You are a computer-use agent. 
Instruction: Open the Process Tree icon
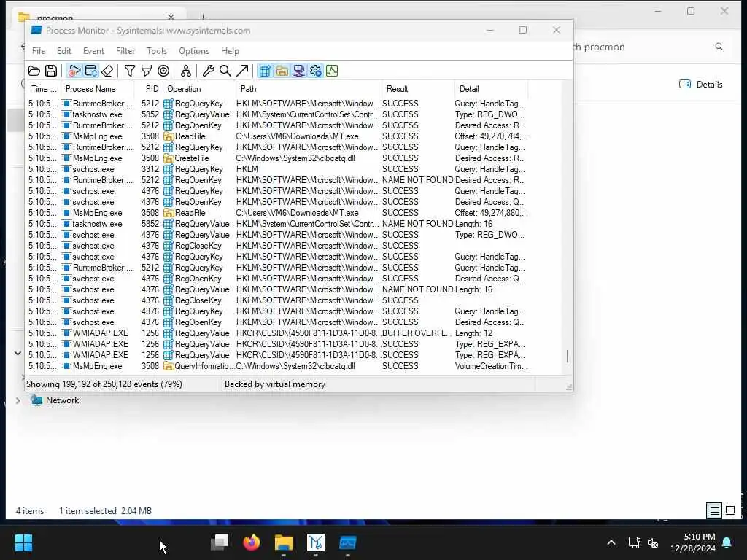coord(186,71)
